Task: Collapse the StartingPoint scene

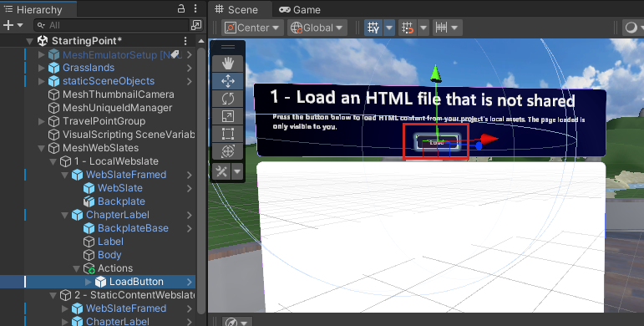Action: coord(29,41)
